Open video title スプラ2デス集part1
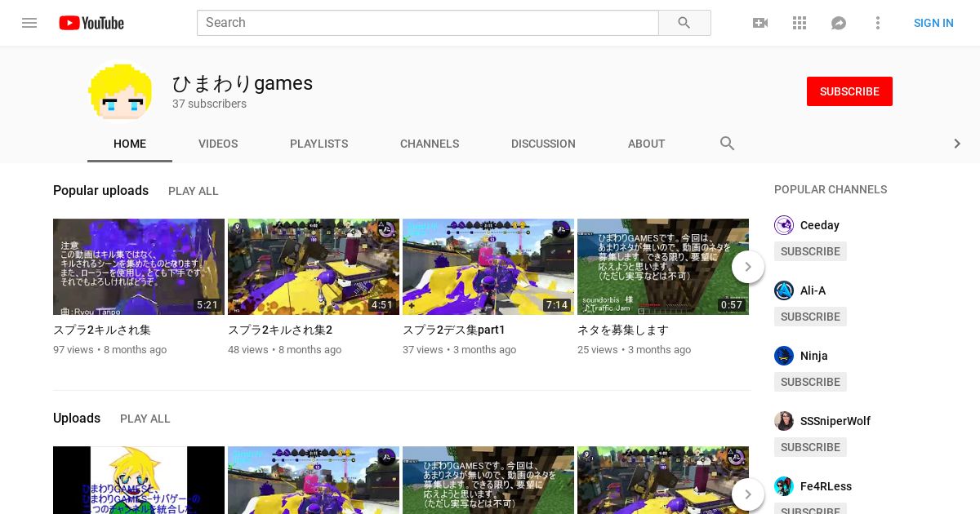 pos(454,330)
